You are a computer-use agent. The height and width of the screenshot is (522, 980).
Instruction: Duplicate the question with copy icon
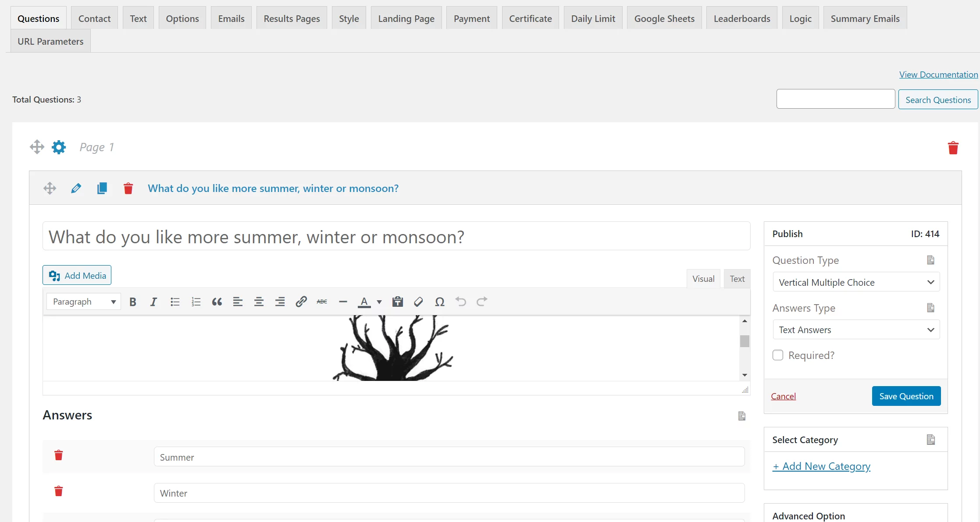102,188
